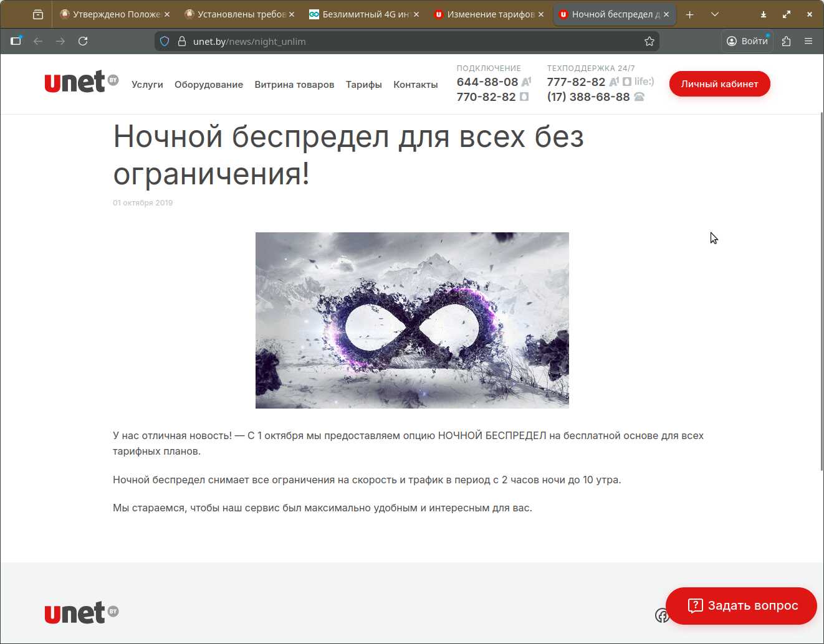Click the date '01 октября 2019'

143,202
